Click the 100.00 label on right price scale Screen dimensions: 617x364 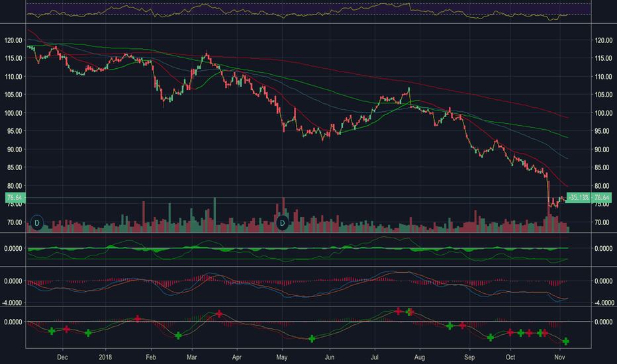point(603,113)
